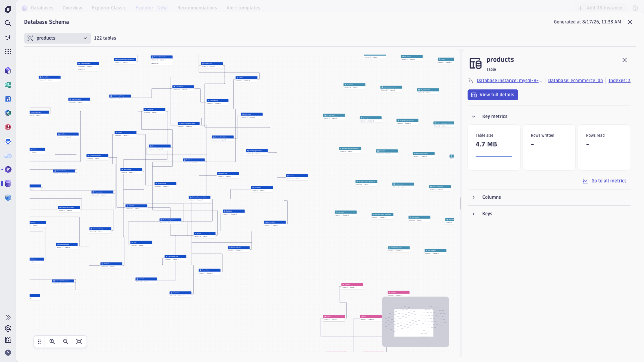Select the SalesOrderHeader table node
Image resolution: width=644 pixels, height=362 pixels.
click(88, 66)
